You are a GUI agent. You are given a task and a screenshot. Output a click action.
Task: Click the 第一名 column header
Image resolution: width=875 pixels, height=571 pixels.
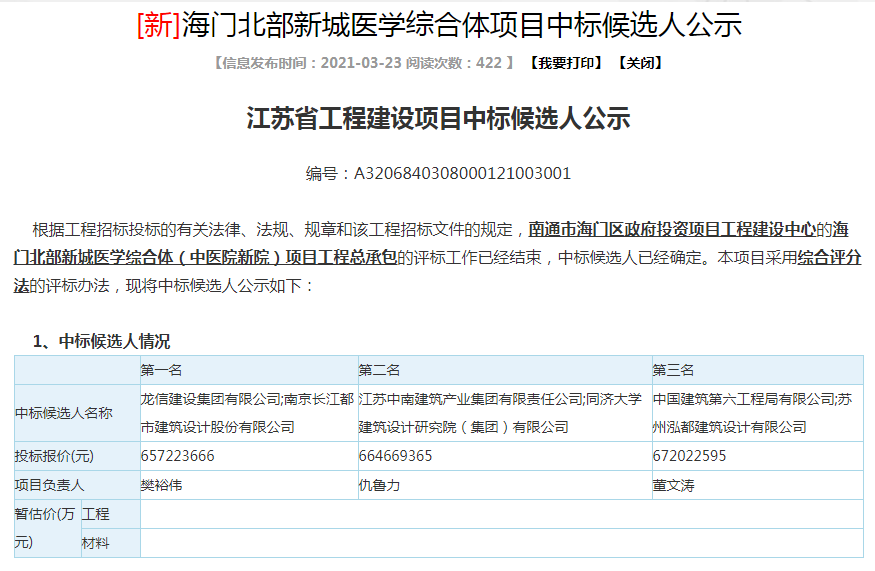[x=248, y=370]
